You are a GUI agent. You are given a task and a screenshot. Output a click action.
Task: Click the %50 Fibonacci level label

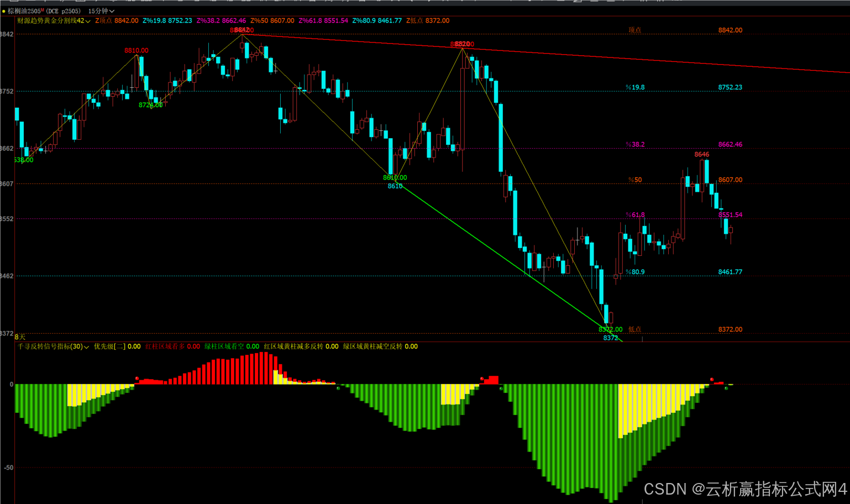point(635,180)
